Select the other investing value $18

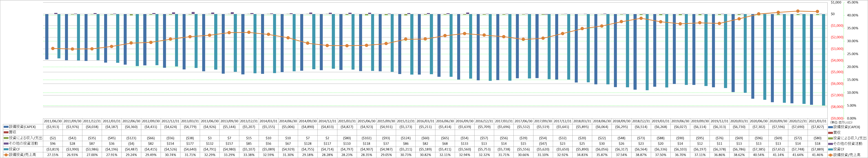pyautogui.click(x=817, y=144)
